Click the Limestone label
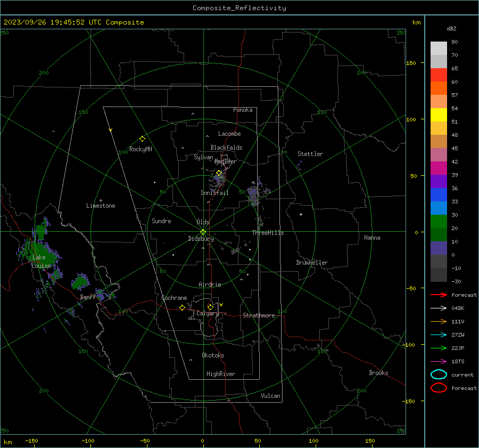The image size is (479, 448). click(x=101, y=206)
